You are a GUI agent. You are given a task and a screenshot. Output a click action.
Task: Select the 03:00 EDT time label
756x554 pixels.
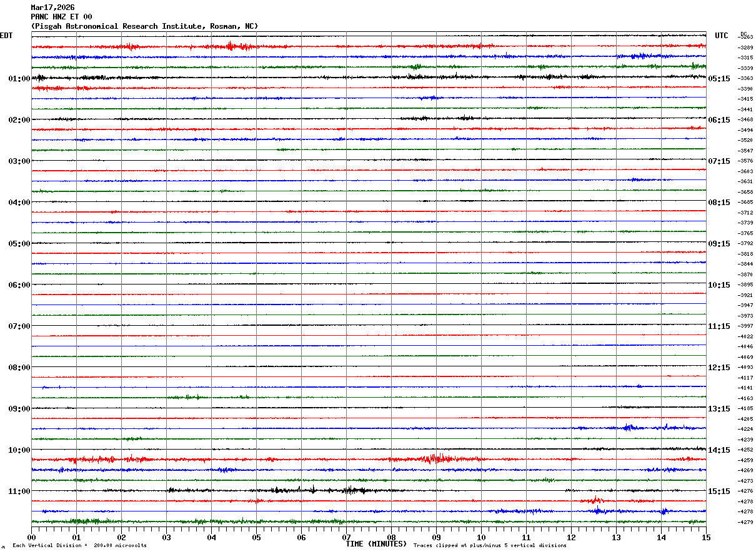(19, 161)
